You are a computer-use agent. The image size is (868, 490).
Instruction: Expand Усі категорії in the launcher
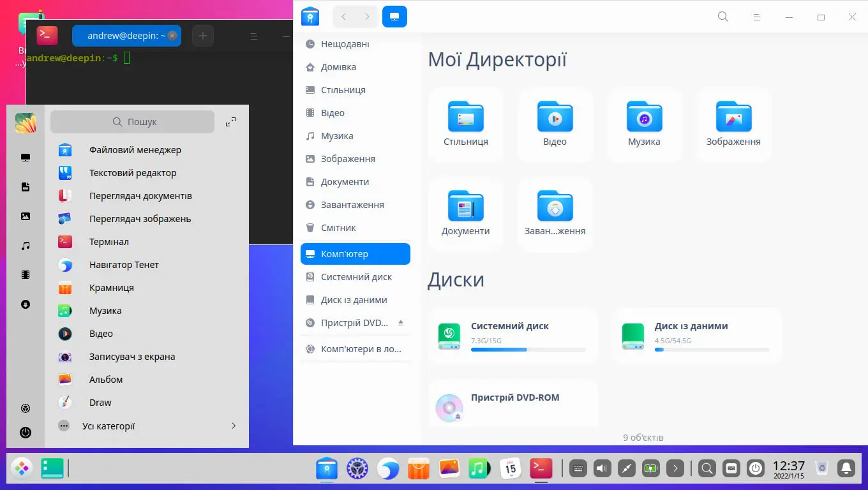tap(147, 426)
